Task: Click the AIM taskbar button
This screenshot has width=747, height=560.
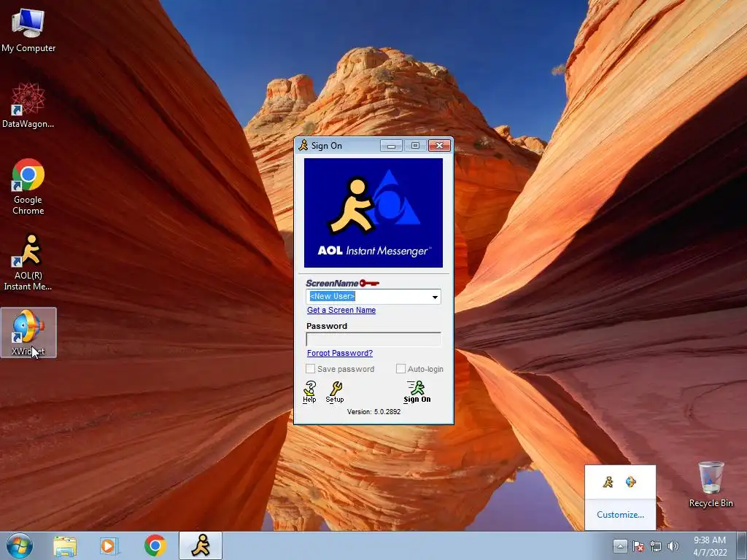Action: (x=201, y=545)
